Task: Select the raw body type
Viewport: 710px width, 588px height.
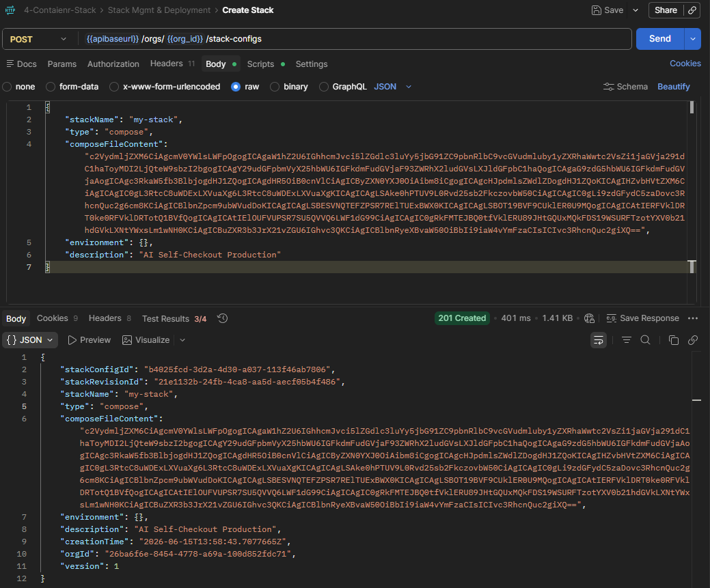Action: tap(236, 87)
